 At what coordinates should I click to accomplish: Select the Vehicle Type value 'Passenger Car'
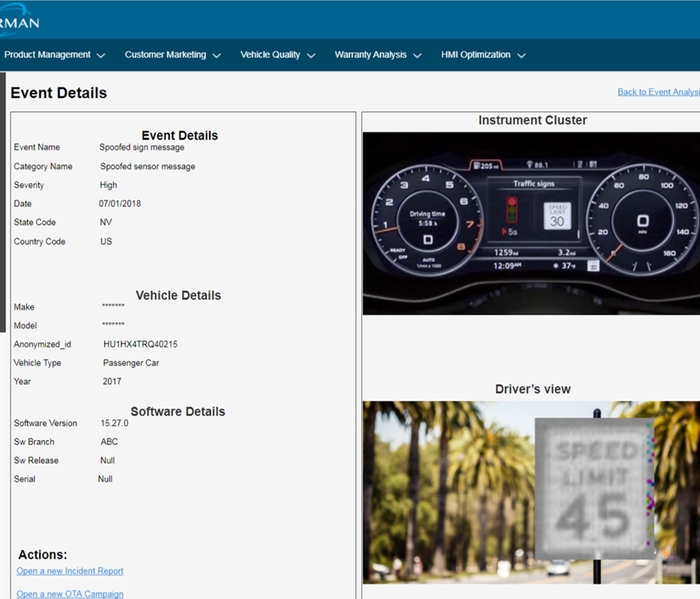click(131, 363)
